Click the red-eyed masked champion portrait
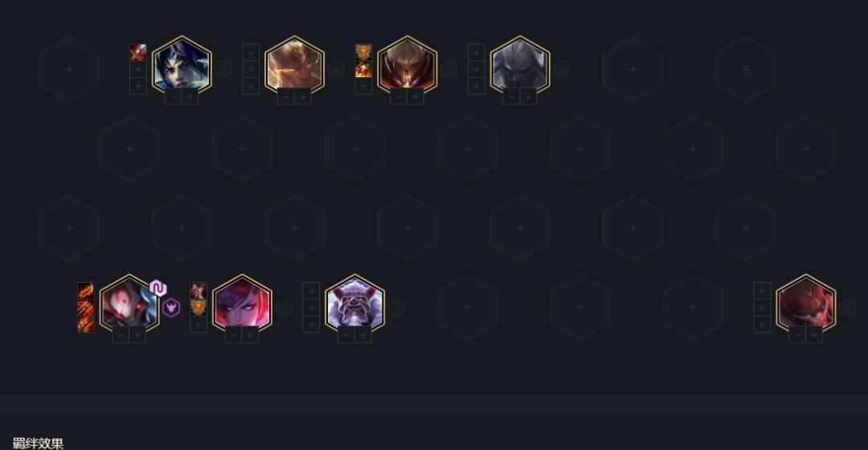This screenshot has width=868, height=450. [129, 302]
